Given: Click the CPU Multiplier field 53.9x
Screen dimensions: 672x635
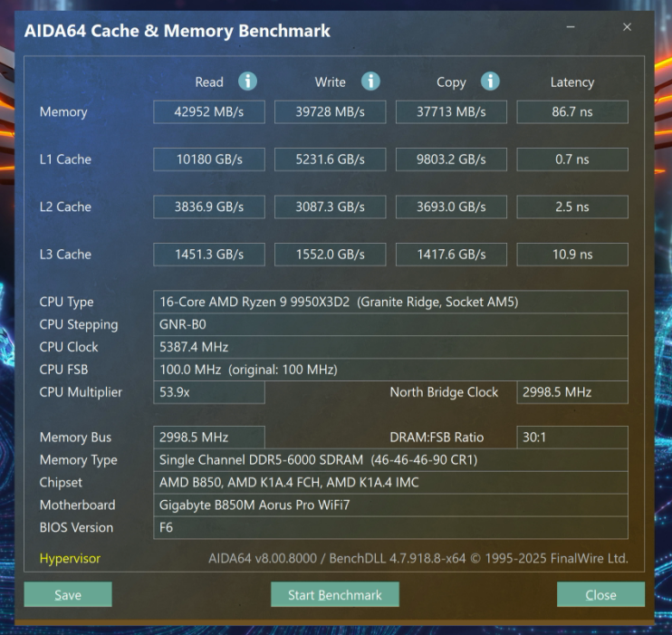Looking at the screenshot, I should [x=209, y=392].
